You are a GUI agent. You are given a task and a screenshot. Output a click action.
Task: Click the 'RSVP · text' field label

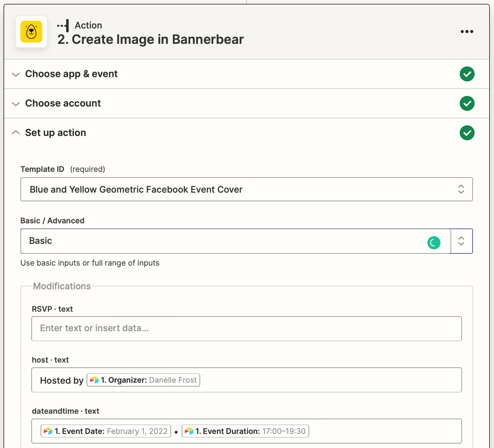52,309
